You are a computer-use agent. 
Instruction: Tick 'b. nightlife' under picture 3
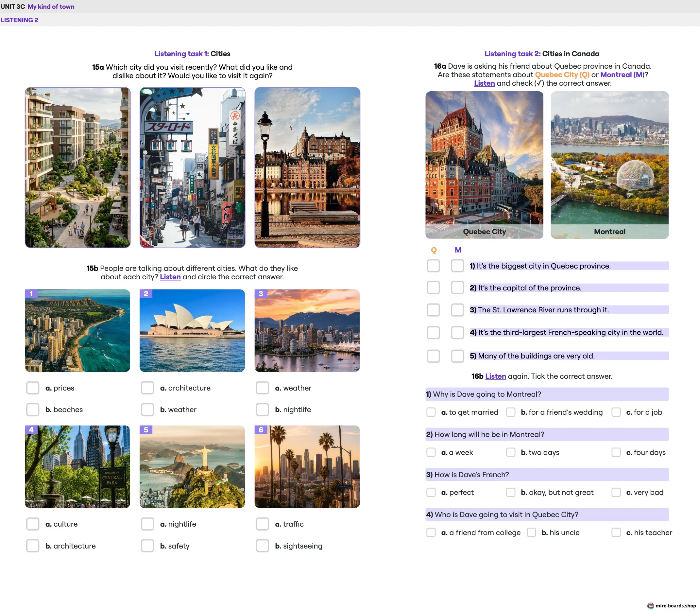click(x=263, y=410)
